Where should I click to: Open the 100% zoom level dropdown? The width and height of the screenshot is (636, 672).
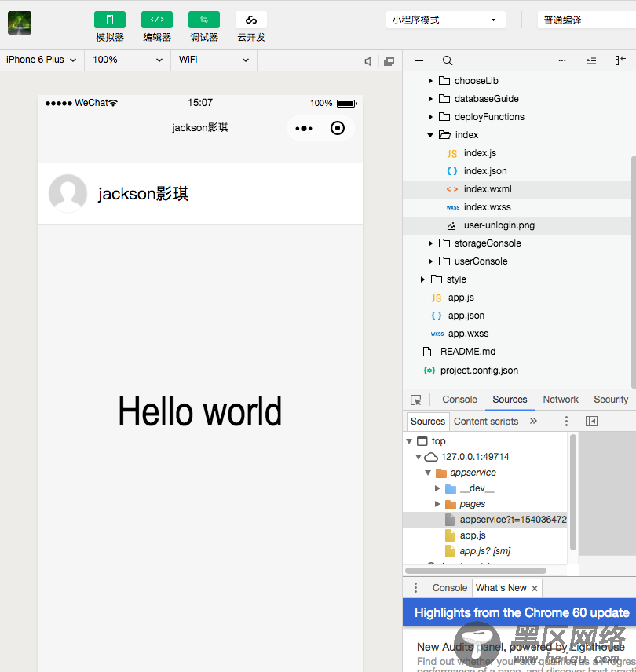[128, 60]
